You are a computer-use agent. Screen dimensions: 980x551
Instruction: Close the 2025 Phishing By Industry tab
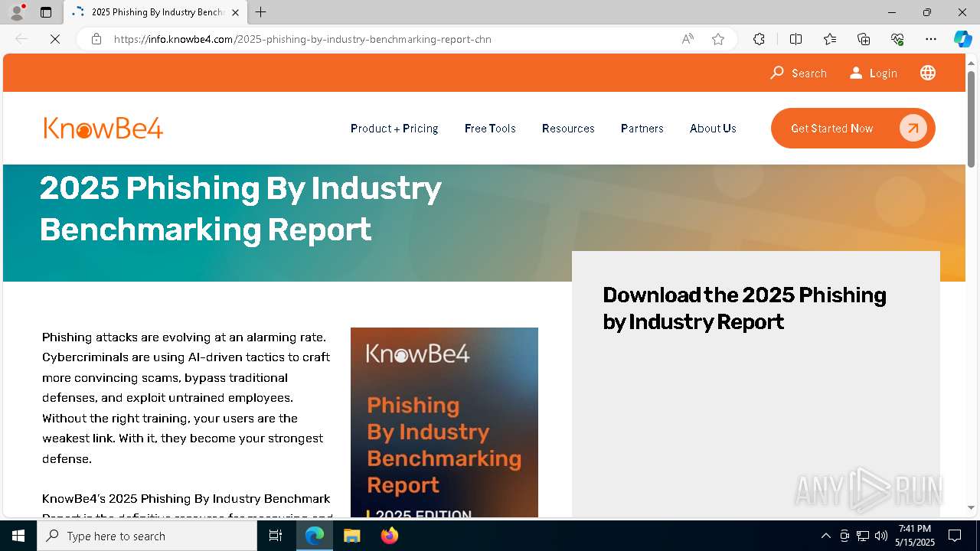click(x=235, y=12)
